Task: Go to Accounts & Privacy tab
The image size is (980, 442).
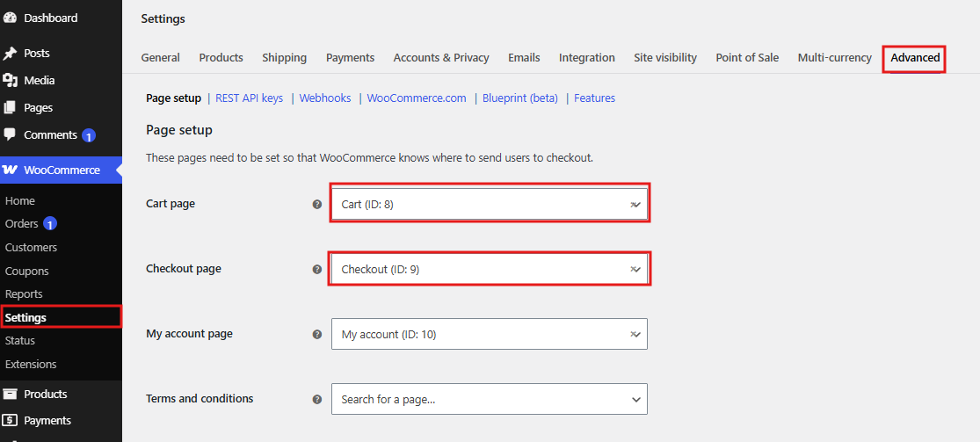Action: click(x=441, y=57)
